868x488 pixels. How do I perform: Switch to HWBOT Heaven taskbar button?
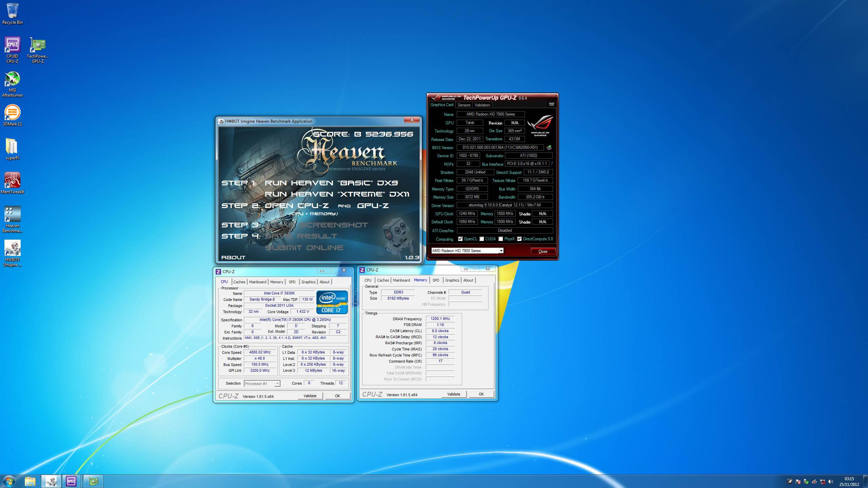click(x=51, y=481)
